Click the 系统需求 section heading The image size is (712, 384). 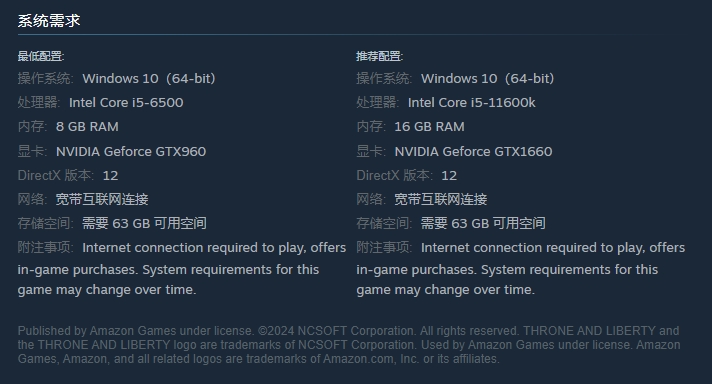click(x=49, y=21)
